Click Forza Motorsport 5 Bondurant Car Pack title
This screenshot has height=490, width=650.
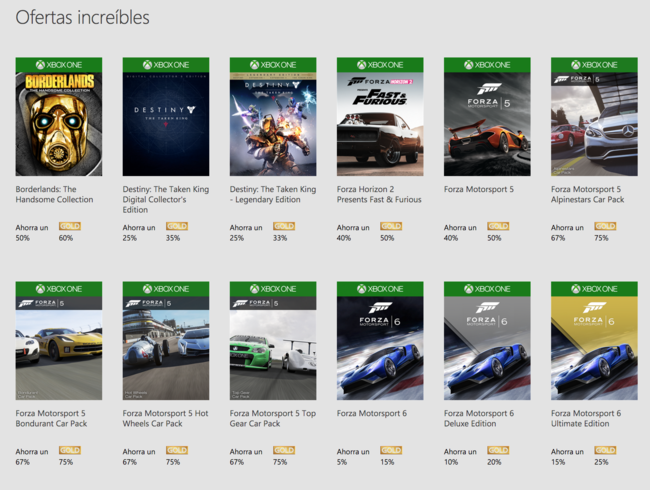click(x=51, y=419)
